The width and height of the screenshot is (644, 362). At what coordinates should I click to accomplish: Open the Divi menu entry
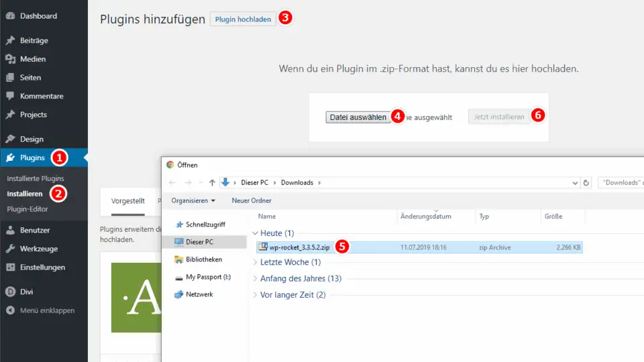[26, 292]
